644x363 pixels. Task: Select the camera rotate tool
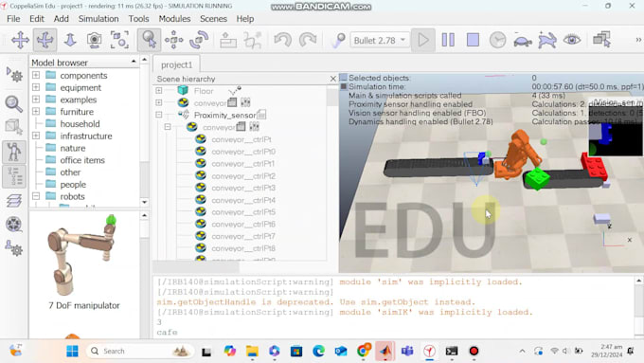click(x=45, y=41)
